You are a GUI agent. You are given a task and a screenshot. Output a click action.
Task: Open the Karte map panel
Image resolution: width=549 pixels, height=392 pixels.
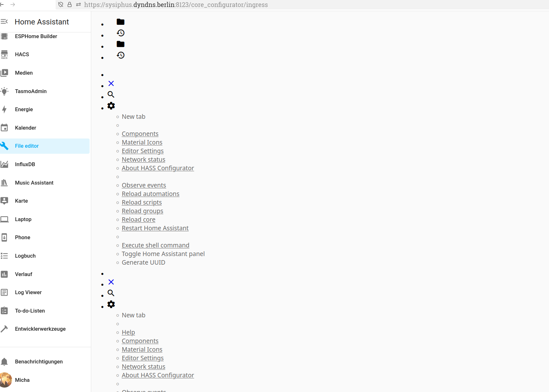pyautogui.click(x=45, y=201)
